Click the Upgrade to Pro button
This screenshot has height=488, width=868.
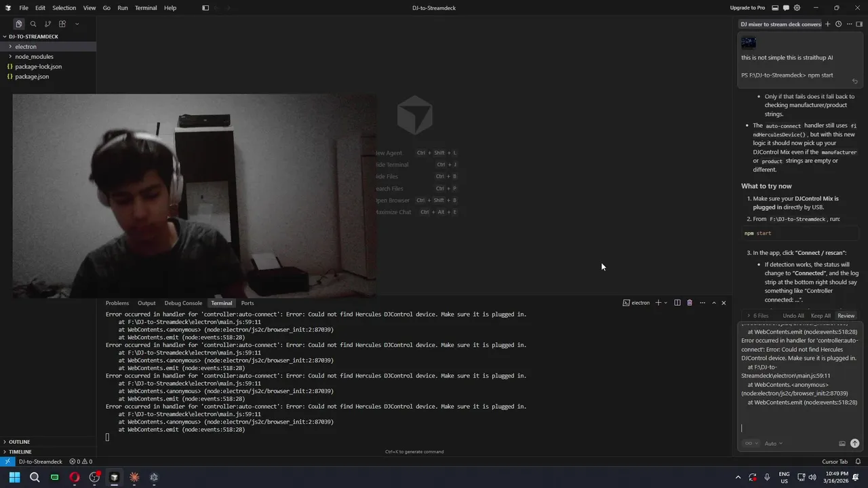747,7
